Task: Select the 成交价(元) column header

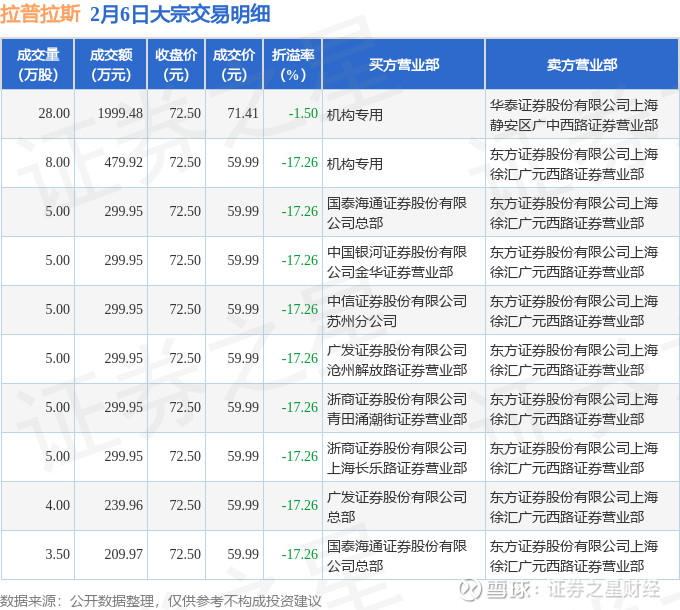Action: coord(234,64)
